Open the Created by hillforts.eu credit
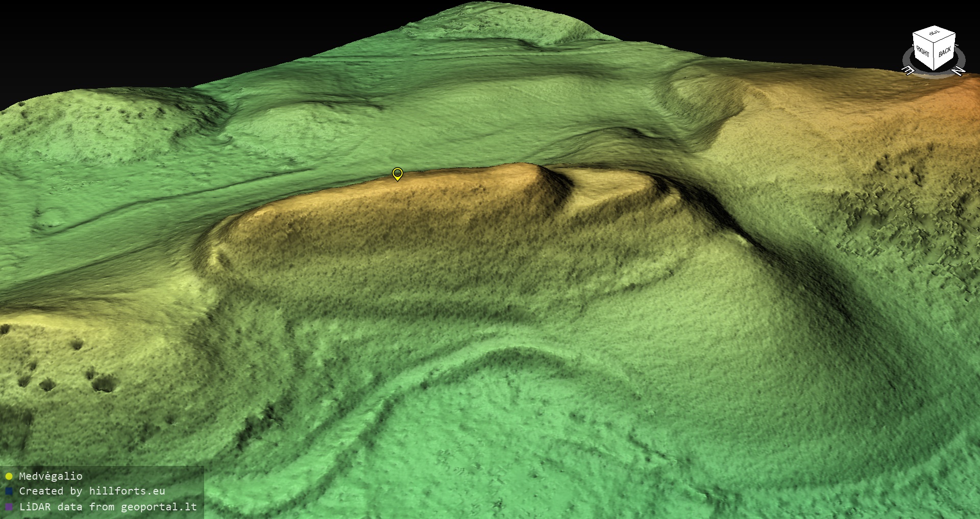Image resolution: width=980 pixels, height=519 pixels. coord(92,491)
